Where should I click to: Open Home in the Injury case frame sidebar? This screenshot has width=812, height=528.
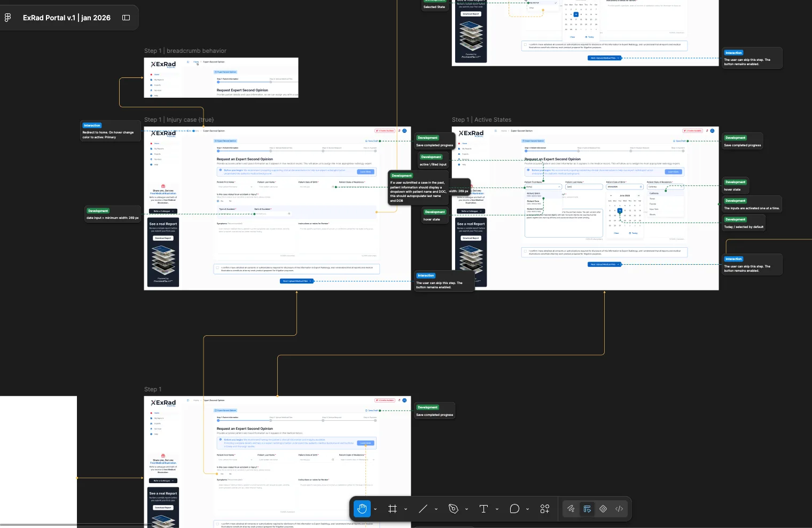[155, 144]
